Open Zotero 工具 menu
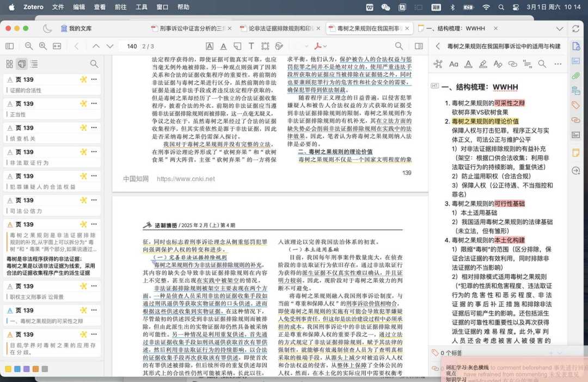The height and width of the screenshot is (382, 588). 141,7
